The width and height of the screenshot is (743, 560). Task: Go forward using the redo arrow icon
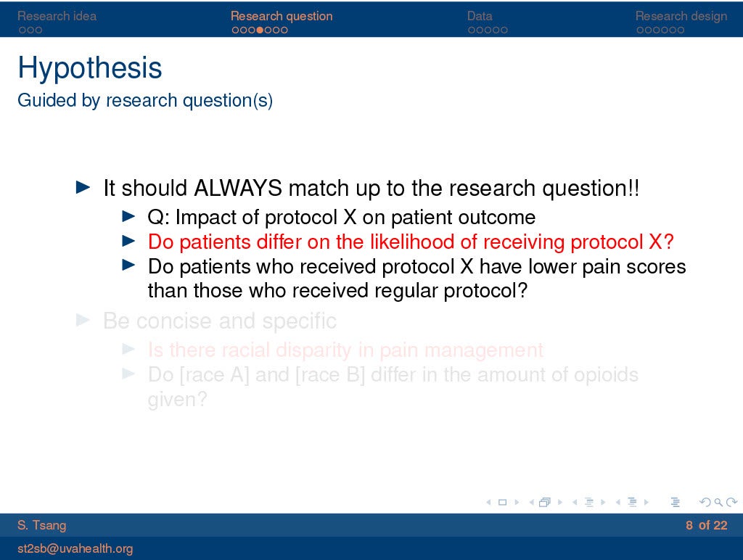pyautogui.click(x=731, y=502)
